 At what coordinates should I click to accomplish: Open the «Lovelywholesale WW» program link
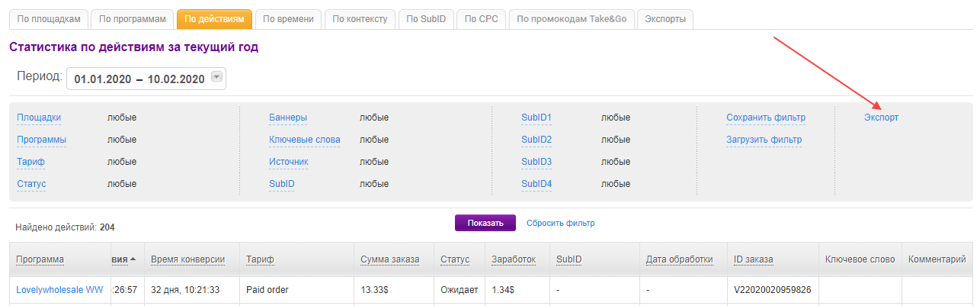click(59, 290)
